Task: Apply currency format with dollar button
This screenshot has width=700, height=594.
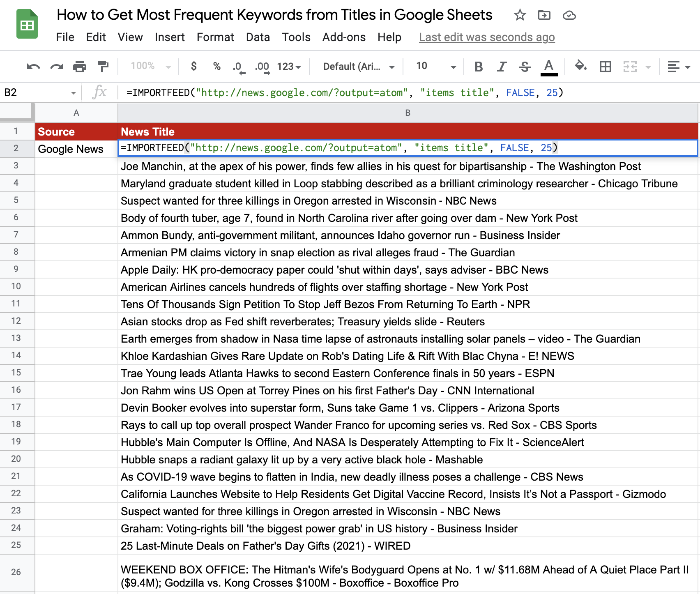Action: click(194, 67)
